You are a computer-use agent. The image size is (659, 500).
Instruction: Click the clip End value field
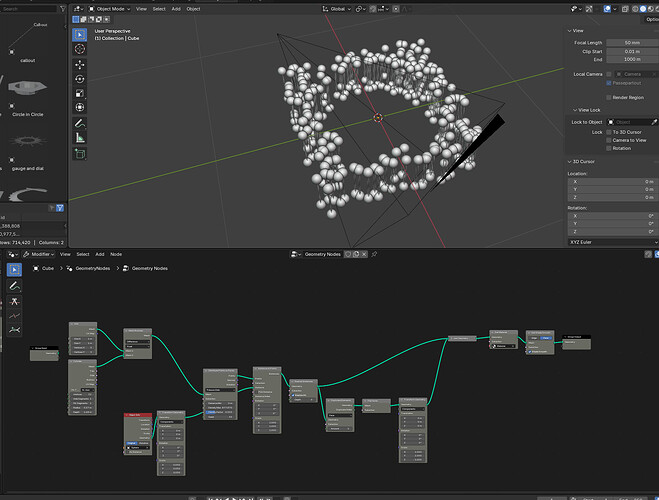click(x=632, y=60)
